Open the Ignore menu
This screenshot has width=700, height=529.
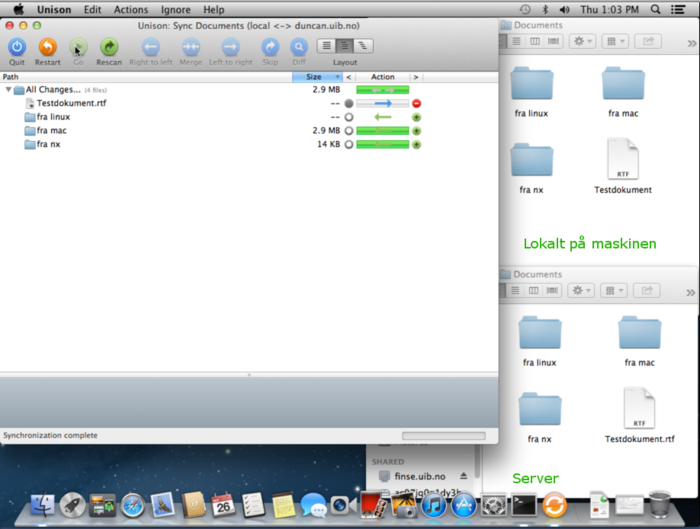coord(176,9)
